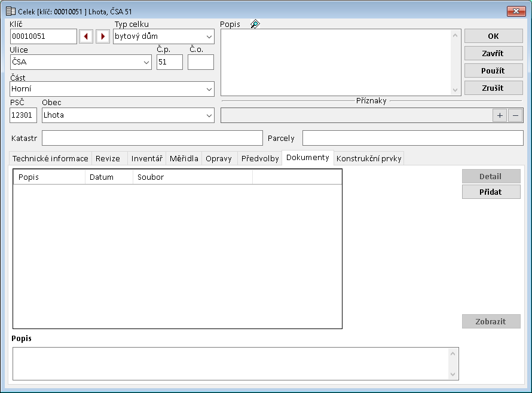
Task: Select the Konstrukční prvky tab
Action: (x=369, y=158)
